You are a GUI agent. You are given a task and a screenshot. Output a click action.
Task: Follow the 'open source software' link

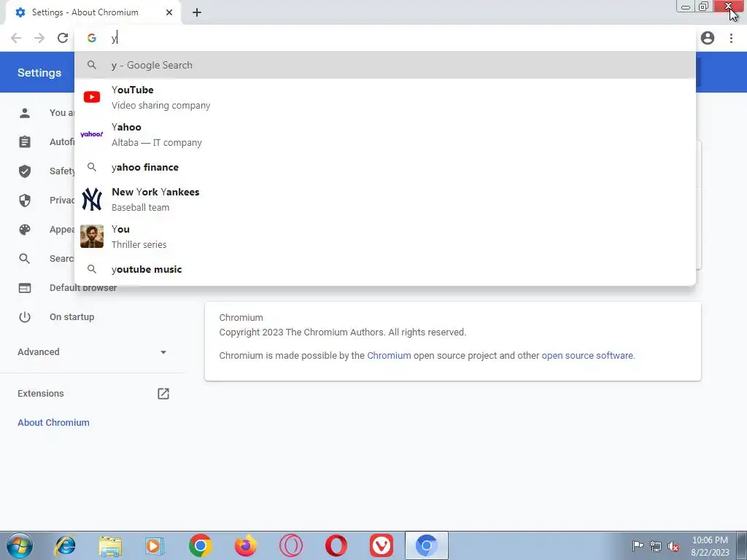587,355
